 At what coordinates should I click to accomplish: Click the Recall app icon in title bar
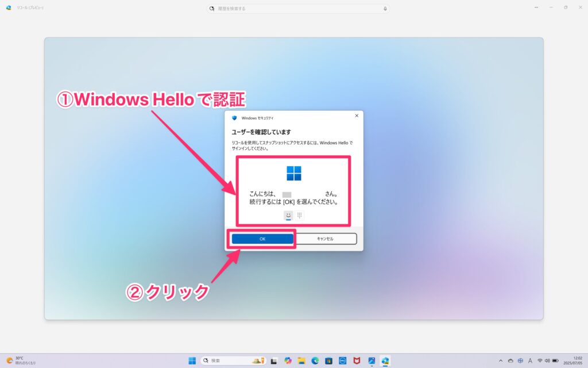point(9,7)
